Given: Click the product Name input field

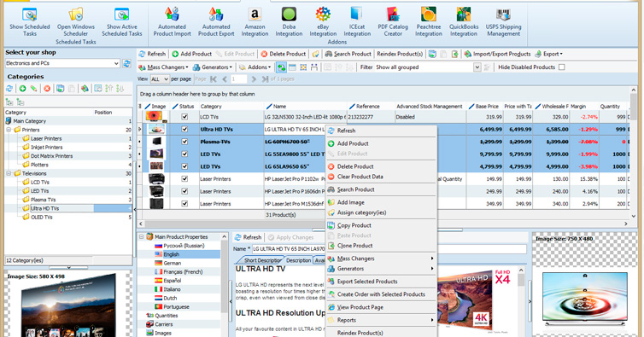Looking at the screenshot, I should (x=389, y=249).
